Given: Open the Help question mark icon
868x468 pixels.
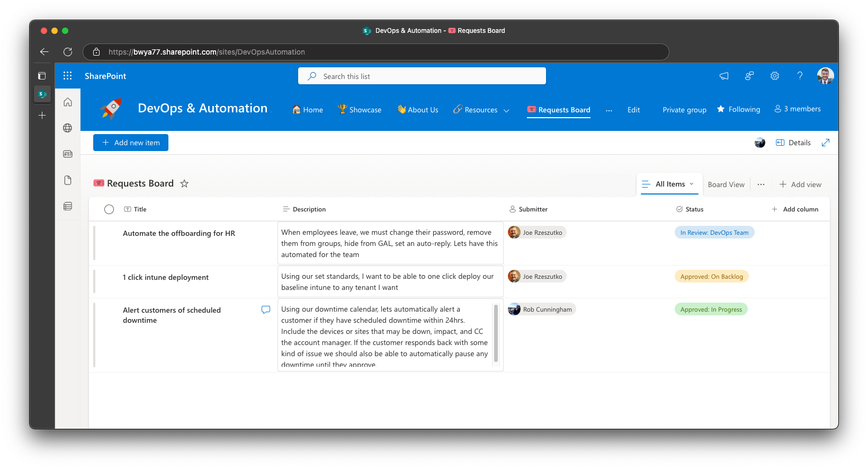Looking at the screenshot, I should (x=800, y=76).
